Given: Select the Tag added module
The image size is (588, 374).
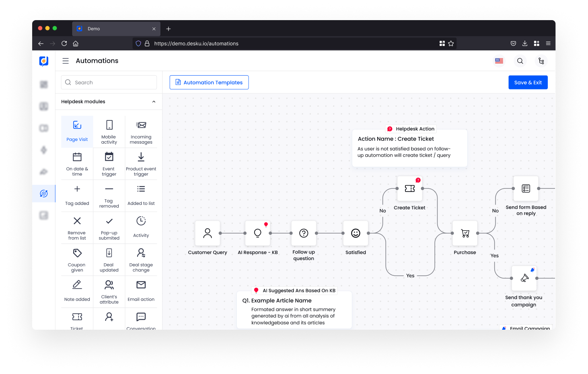Looking at the screenshot, I should tap(77, 196).
